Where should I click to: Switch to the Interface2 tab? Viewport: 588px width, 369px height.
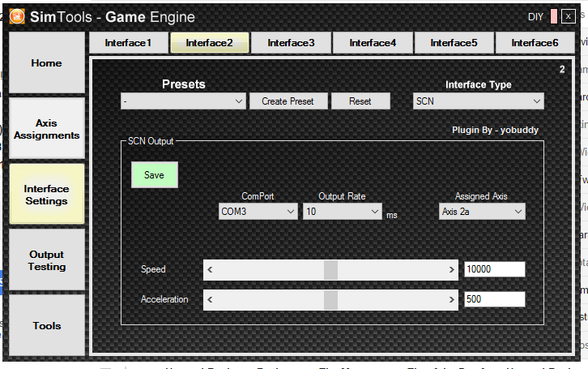tap(209, 43)
